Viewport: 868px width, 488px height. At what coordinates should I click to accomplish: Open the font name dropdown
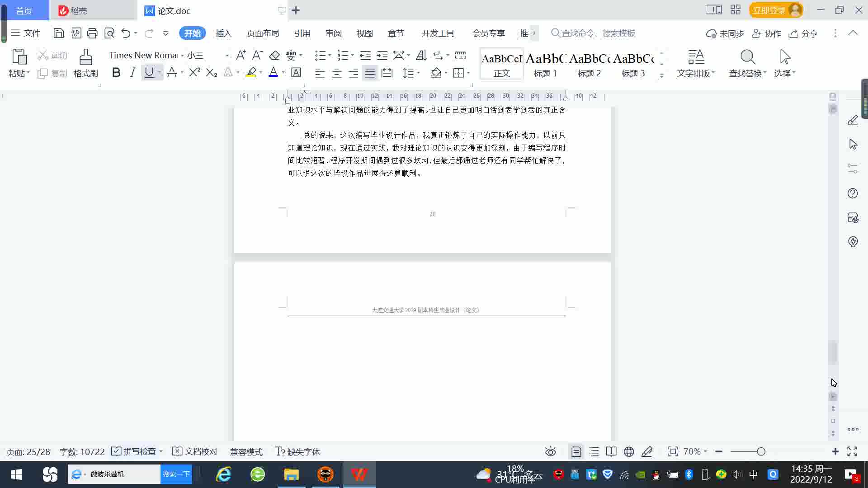[x=182, y=55]
